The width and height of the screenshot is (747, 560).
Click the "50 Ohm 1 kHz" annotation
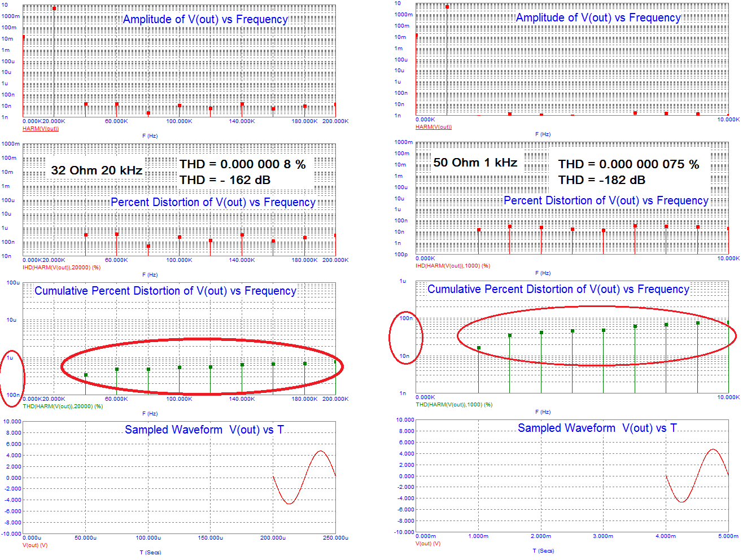[475, 163]
